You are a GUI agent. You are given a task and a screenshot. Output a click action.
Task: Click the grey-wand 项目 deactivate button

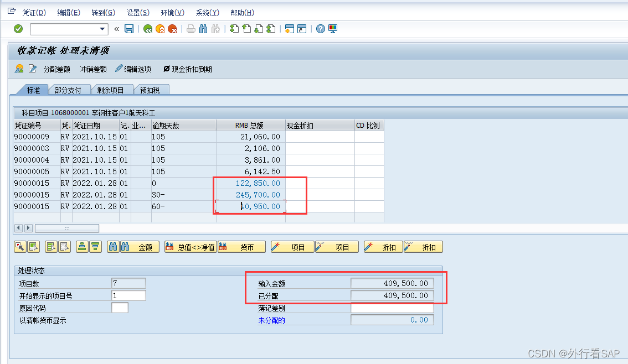(337, 247)
